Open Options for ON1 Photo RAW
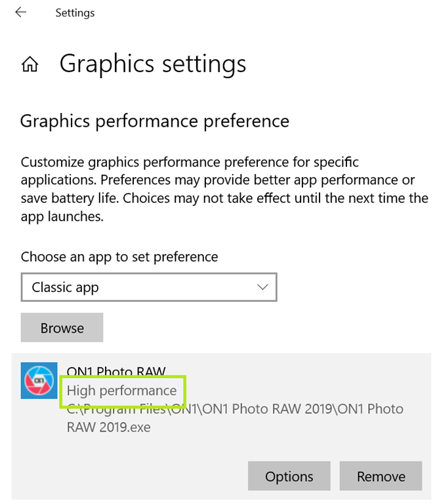 click(289, 476)
